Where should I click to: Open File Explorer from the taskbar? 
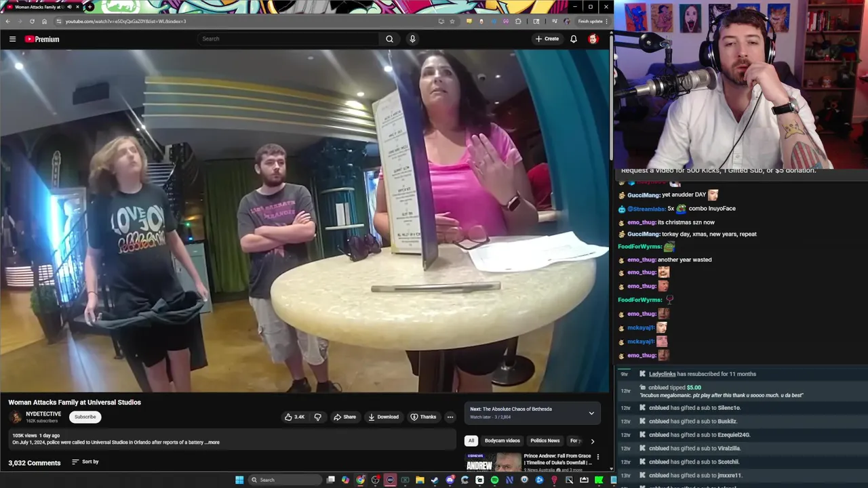[x=420, y=480]
